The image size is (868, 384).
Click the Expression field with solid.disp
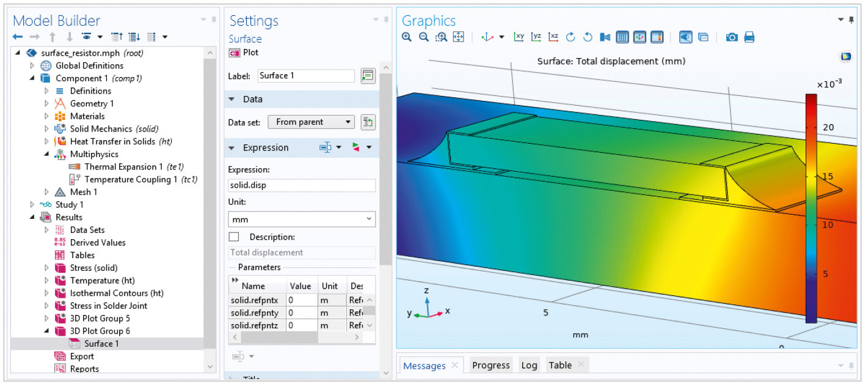pos(302,185)
